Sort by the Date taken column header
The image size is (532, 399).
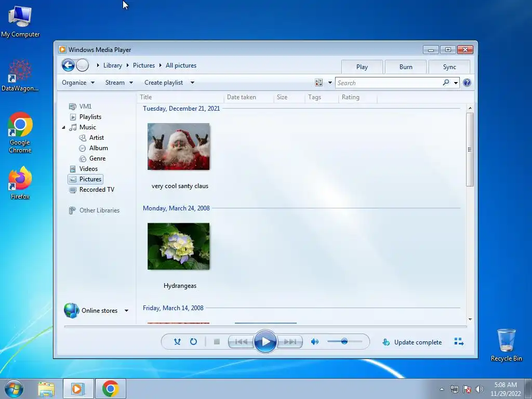(x=249, y=97)
